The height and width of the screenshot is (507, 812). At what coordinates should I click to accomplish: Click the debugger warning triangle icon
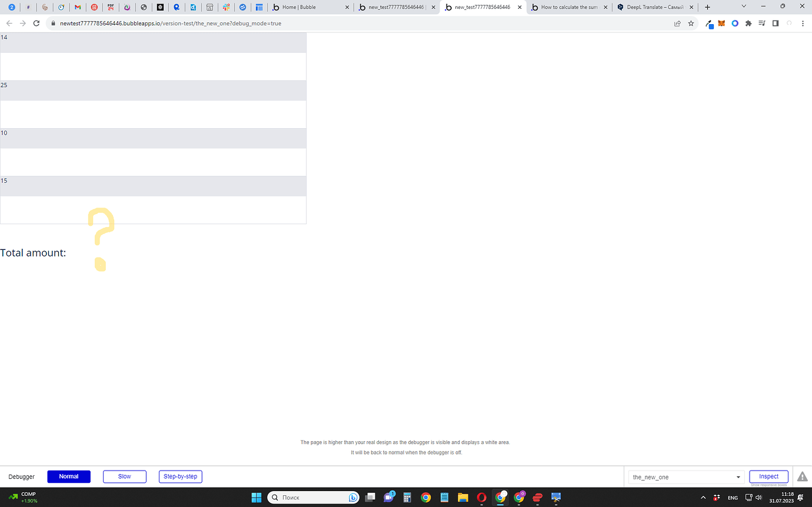tap(802, 476)
